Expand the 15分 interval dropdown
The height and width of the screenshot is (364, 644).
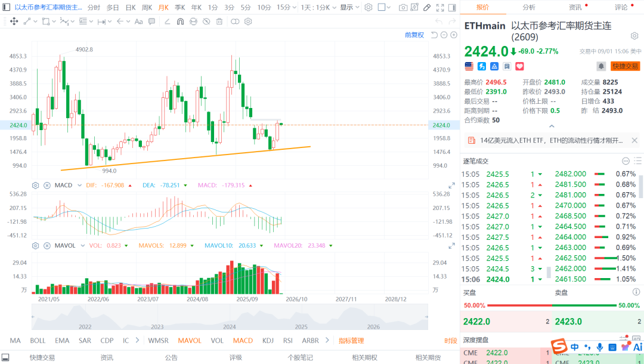(286, 7)
